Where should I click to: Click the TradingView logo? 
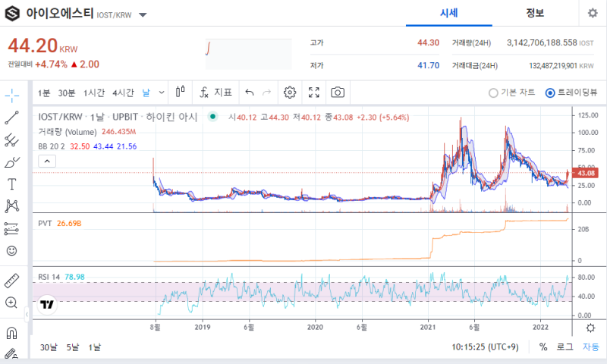(47, 305)
